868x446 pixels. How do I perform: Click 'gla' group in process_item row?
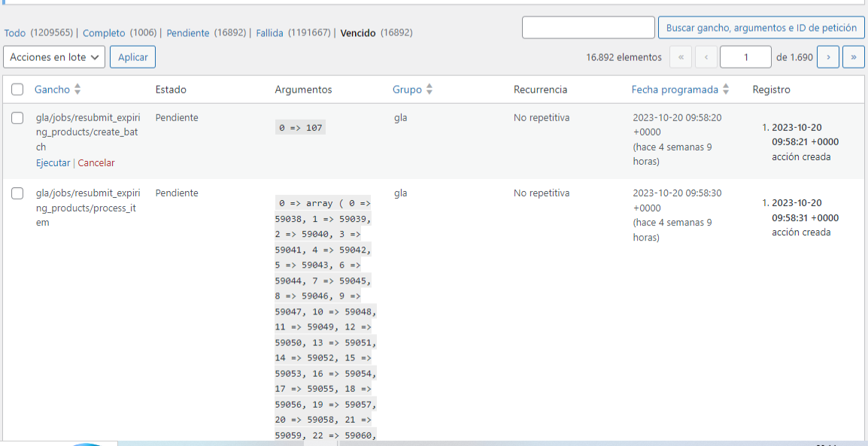pos(401,193)
